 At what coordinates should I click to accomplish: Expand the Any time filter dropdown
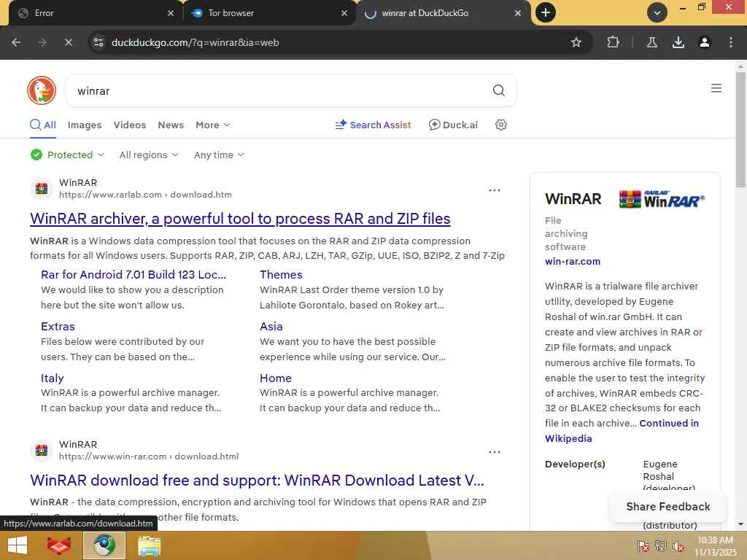click(219, 155)
